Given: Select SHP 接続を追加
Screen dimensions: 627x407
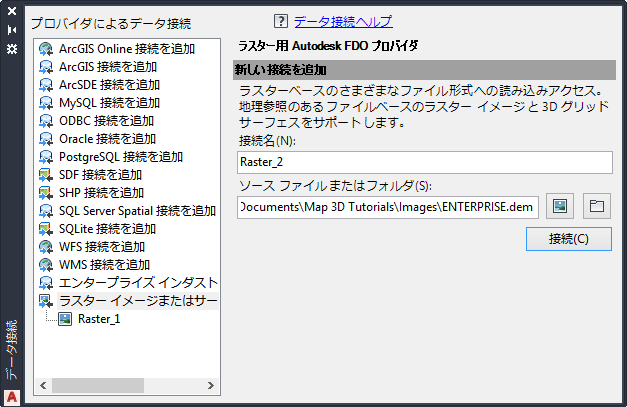Looking at the screenshot, I should click(x=102, y=193).
